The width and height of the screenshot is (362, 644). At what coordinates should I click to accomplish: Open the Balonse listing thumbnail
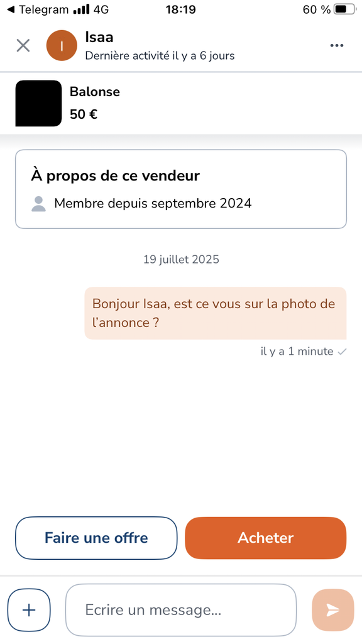(38, 103)
